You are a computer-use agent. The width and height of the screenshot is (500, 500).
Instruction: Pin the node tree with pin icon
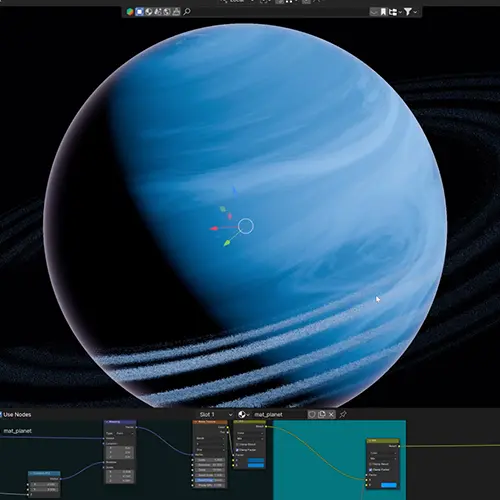(x=343, y=414)
